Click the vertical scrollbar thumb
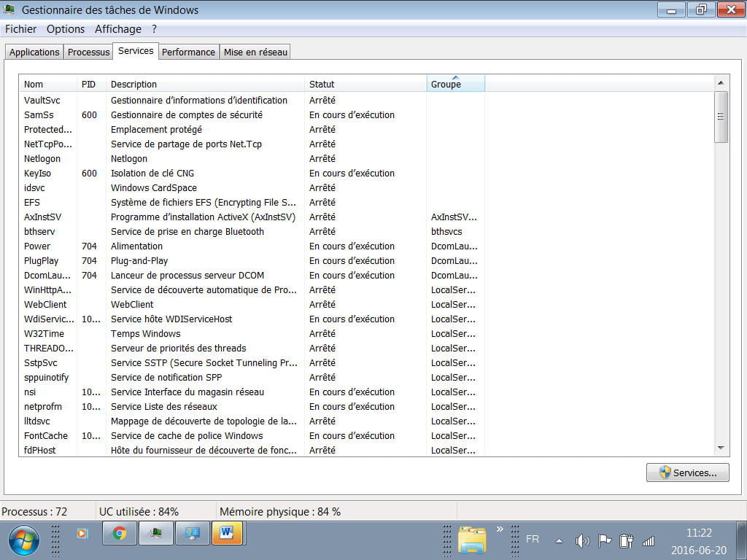The height and width of the screenshot is (560, 747). 721,117
